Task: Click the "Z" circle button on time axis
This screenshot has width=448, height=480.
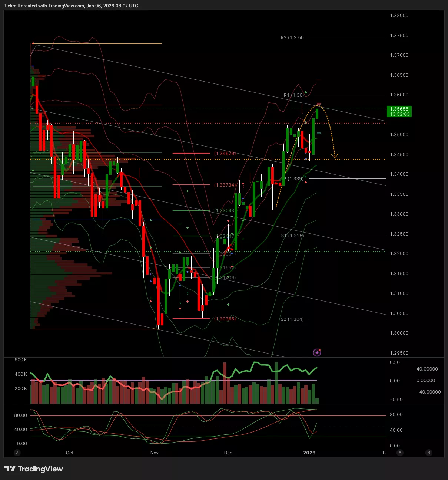Action: click(x=17, y=453)
